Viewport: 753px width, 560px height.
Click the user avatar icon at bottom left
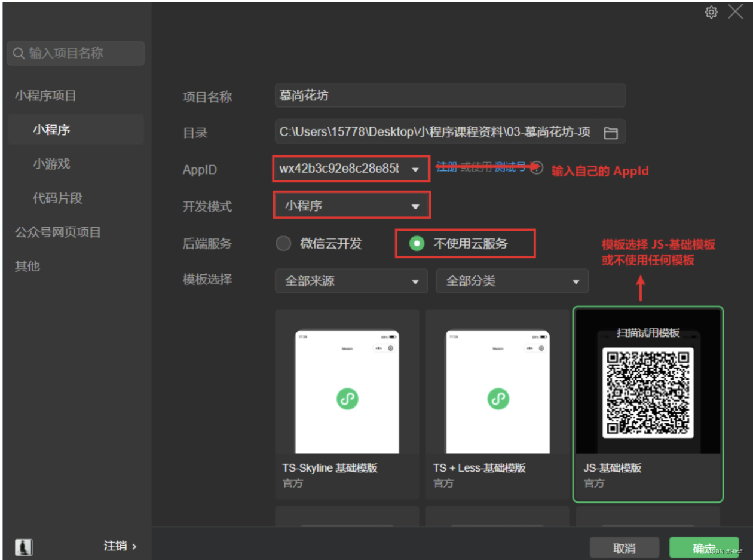[24, 546]
